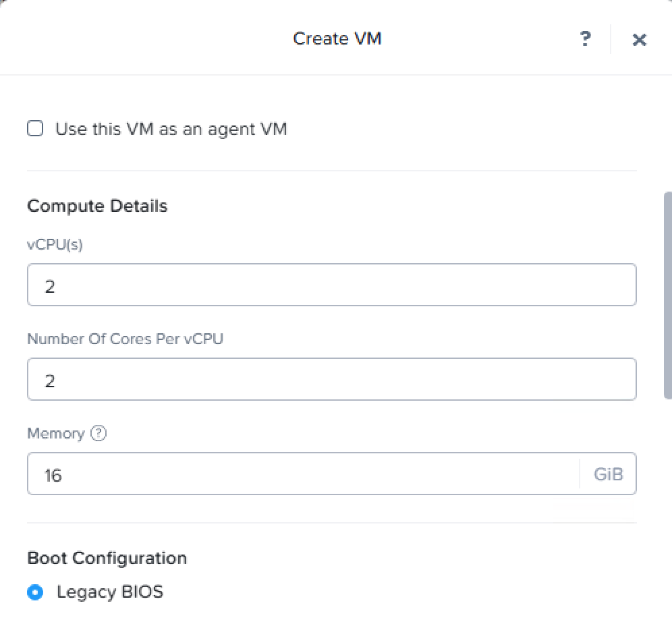
Task: Focus the Number Of Cores Per vCPU field
Action: (331, 379)
